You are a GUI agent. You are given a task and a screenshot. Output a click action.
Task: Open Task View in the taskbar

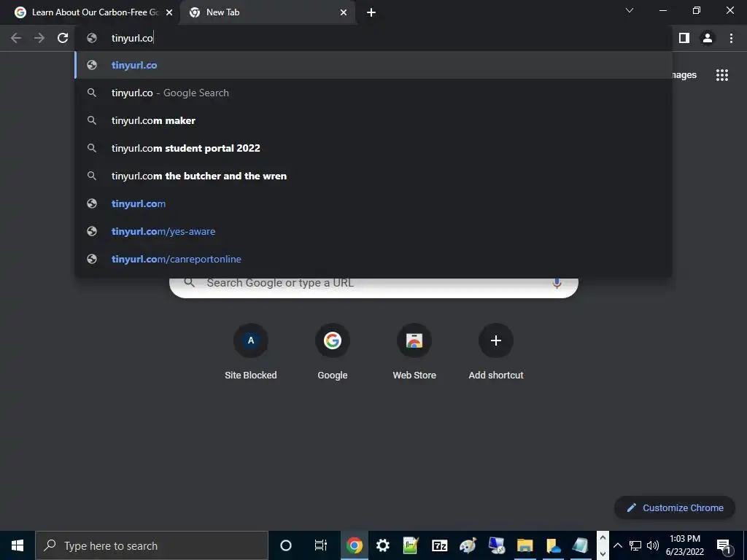321,545
